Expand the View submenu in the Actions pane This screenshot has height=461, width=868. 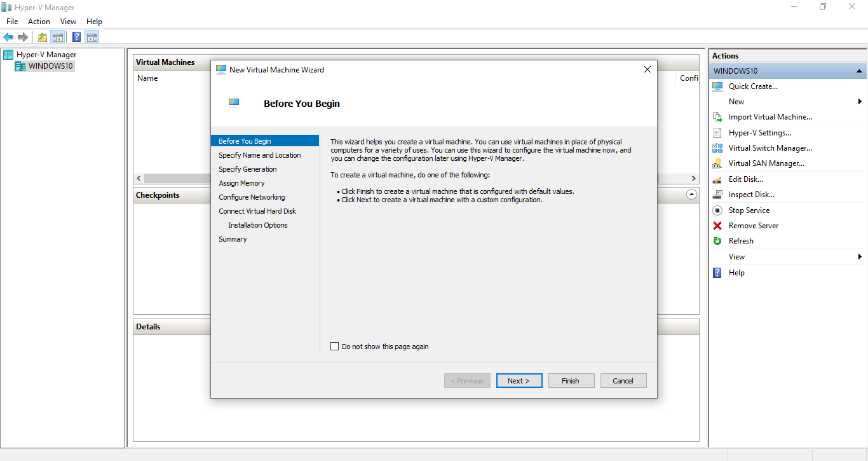pos(860,256)
